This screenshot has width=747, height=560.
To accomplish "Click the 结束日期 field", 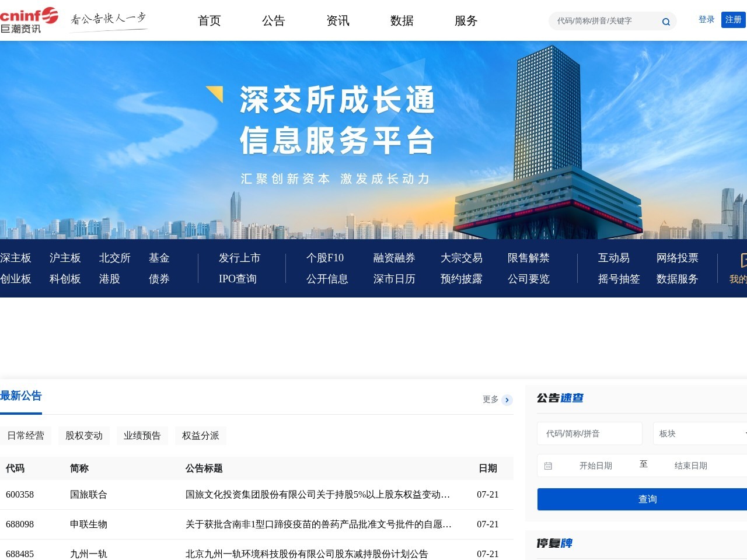I will [691, 466].
